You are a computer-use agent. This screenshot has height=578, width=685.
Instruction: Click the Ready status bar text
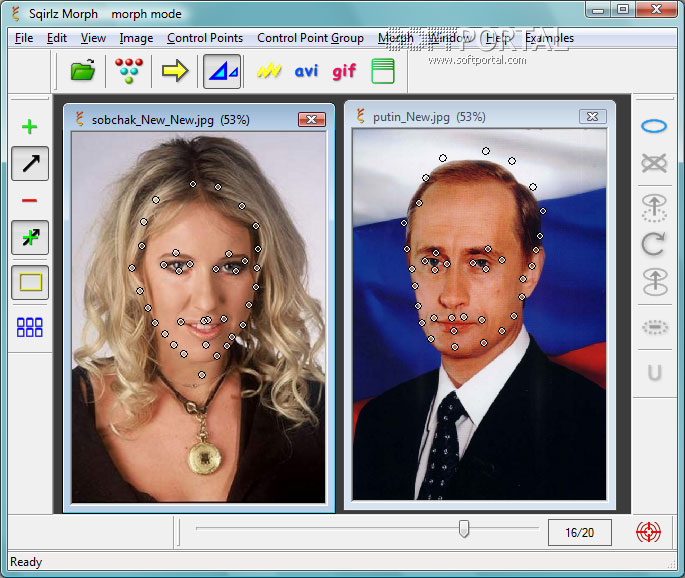click(26, 562)
